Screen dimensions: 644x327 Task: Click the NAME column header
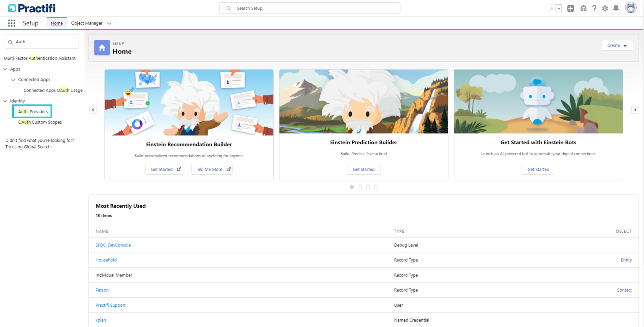click(x=102, y=231)
